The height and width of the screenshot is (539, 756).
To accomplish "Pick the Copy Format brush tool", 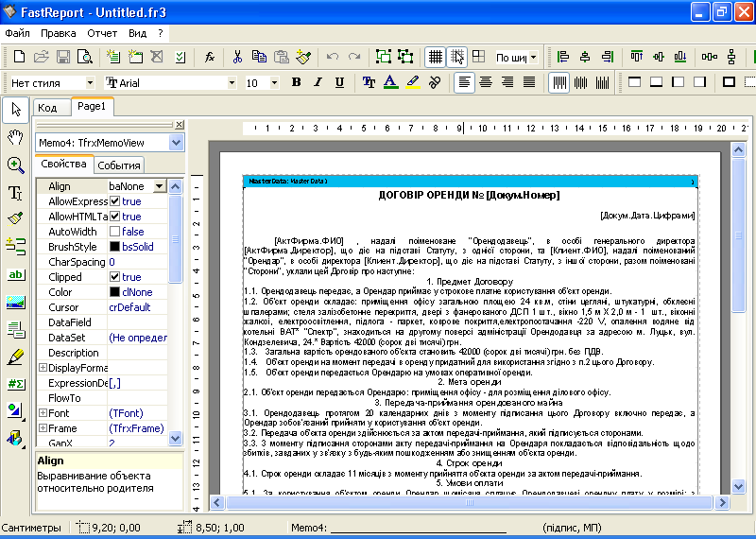I will coord(15,220).
